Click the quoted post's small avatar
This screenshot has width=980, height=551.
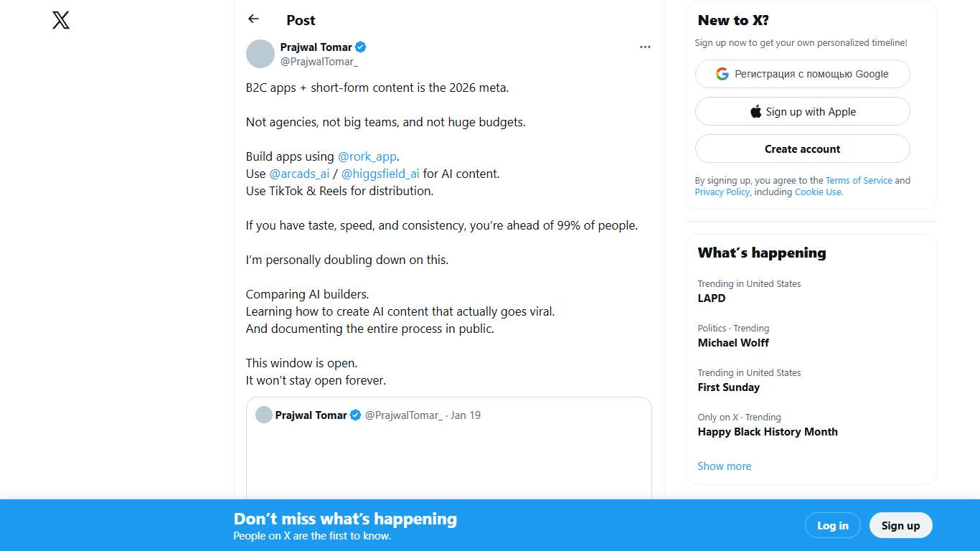click(264, 415)
